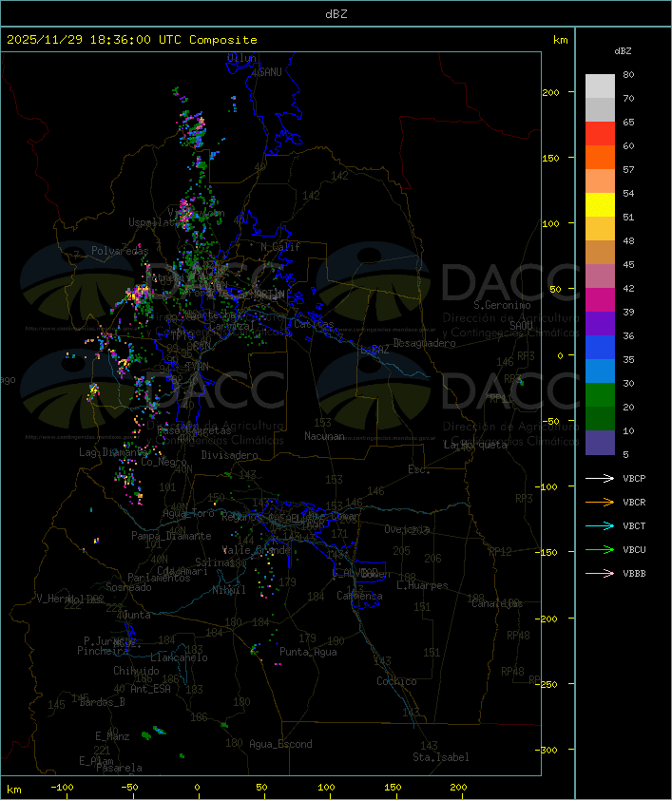Click the Valle_Grande map label
This screenshot has width=672, height=800.
pyautogui.click(x=256, y=550)
